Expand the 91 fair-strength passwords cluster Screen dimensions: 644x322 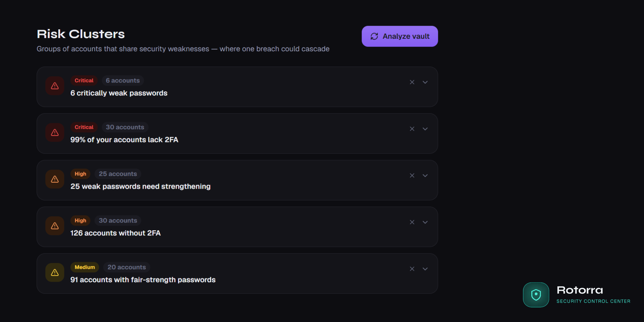(425, 269)
